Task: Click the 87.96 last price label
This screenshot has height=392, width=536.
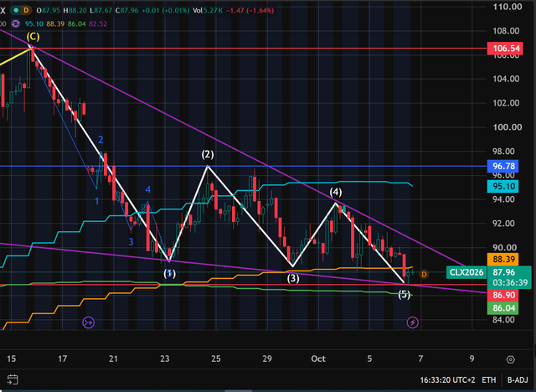Action: [504, 272]
